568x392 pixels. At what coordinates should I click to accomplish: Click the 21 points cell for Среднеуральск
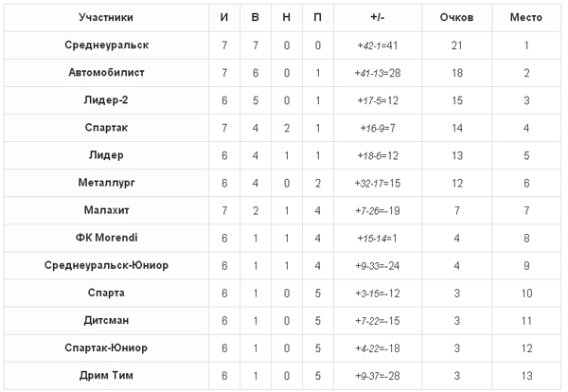457,45
